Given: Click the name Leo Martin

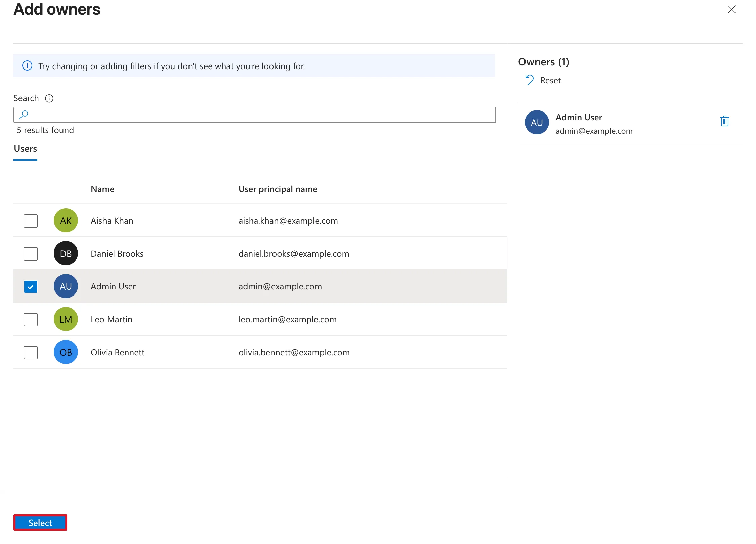Looking at the screenshot, I should pyautogui.click(x=112, y=319).
